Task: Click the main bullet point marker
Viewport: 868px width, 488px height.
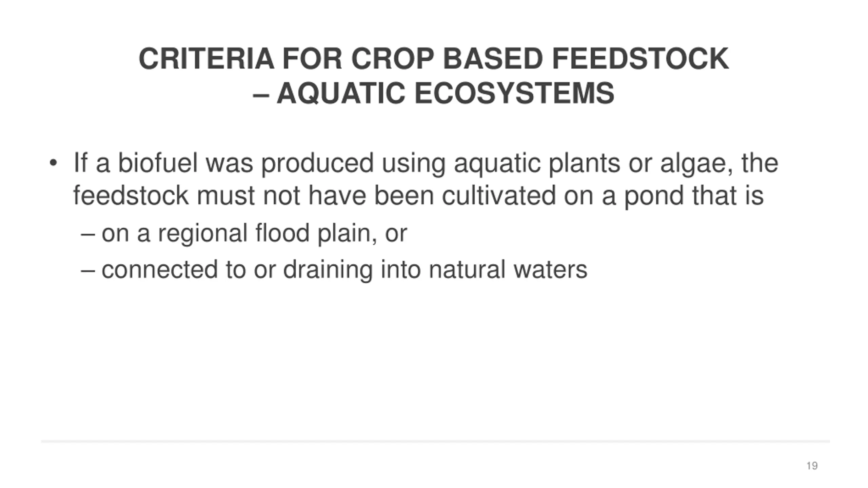Action: 53,163
